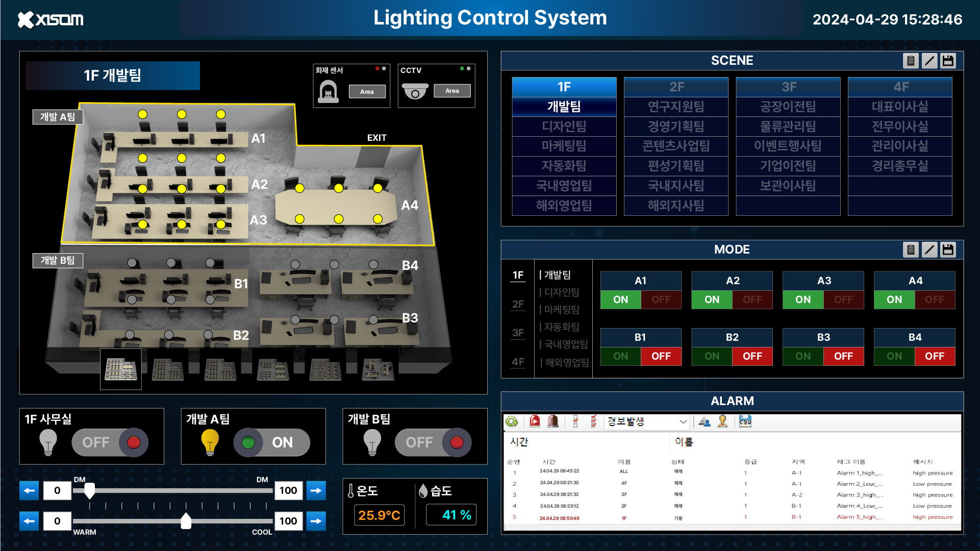
Task: Open the 경보발생 alarm filter dropdown
Action: [647, 422]
